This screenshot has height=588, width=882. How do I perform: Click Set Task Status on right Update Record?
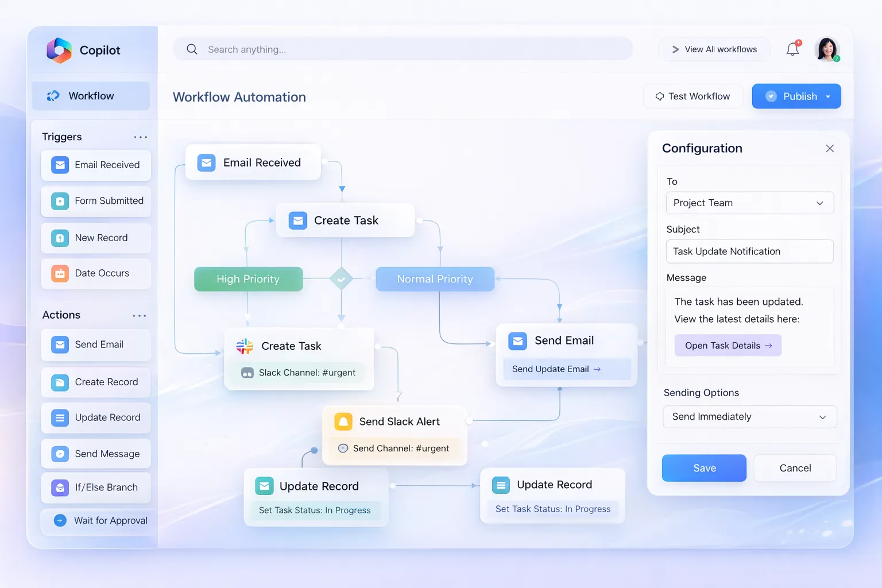553,509
